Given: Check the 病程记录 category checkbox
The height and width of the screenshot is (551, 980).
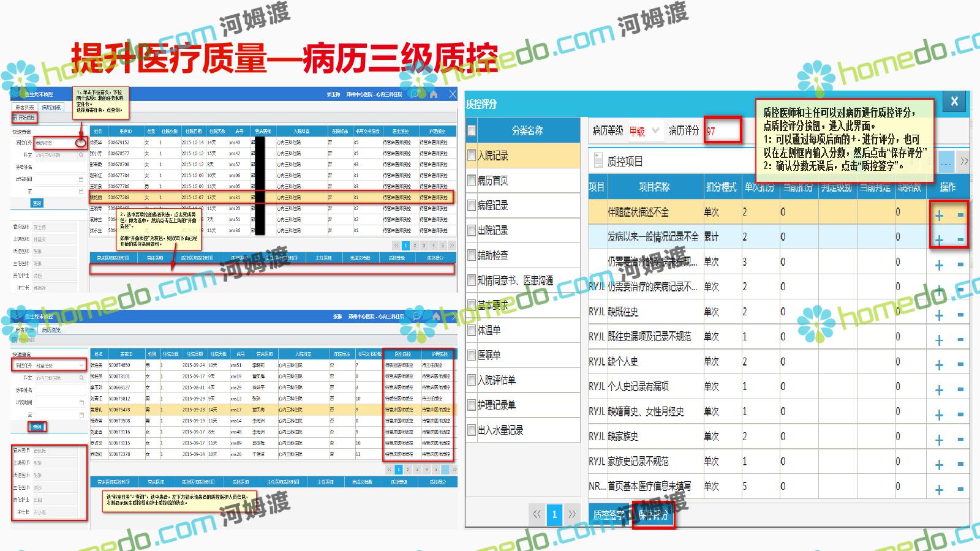Looking at the screenshot, I should point(472,206).
